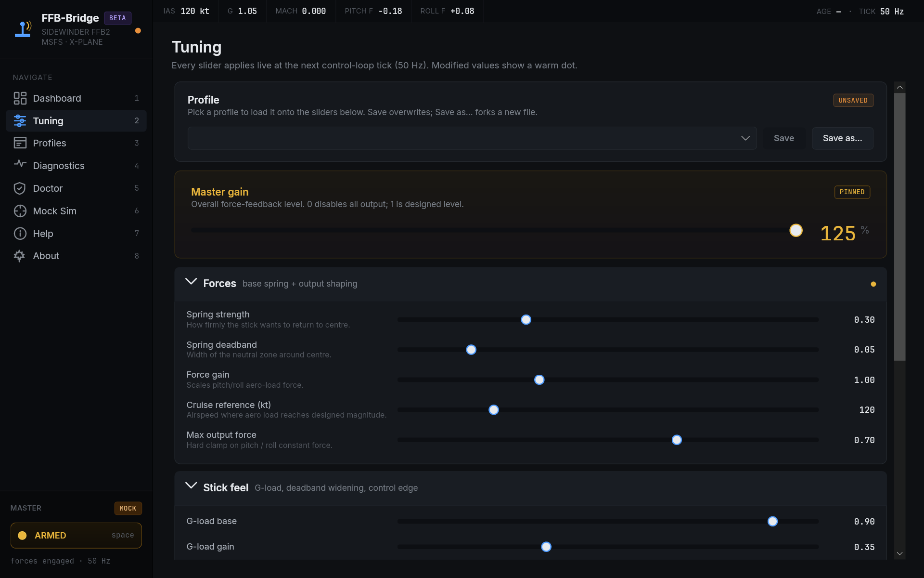
Task: Click the Mock Sim crosshair icon
Action: 20,211
